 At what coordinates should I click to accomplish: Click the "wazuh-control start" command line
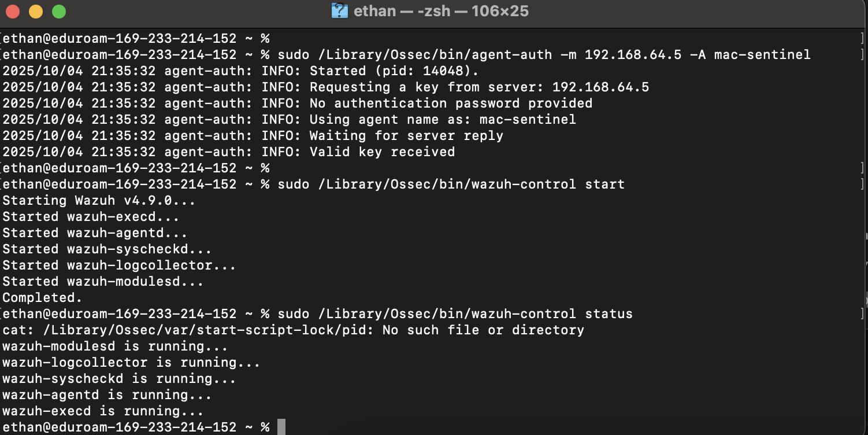(451, 185)
